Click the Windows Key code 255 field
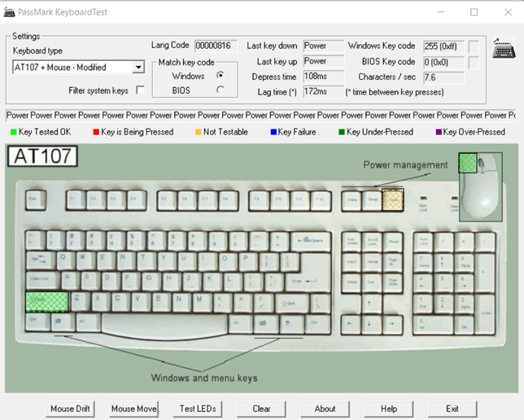524x420 pixels. pyautogui.click(x=443, y=46)
